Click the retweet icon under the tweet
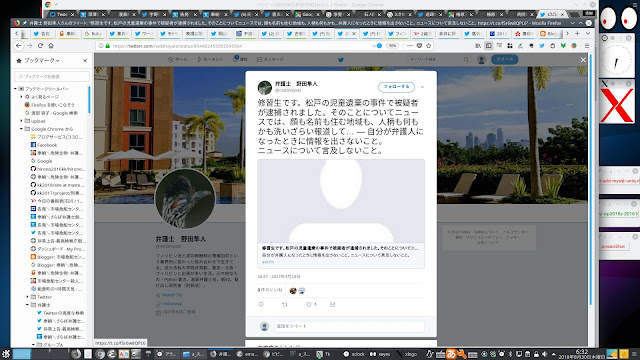 [284, 304]
